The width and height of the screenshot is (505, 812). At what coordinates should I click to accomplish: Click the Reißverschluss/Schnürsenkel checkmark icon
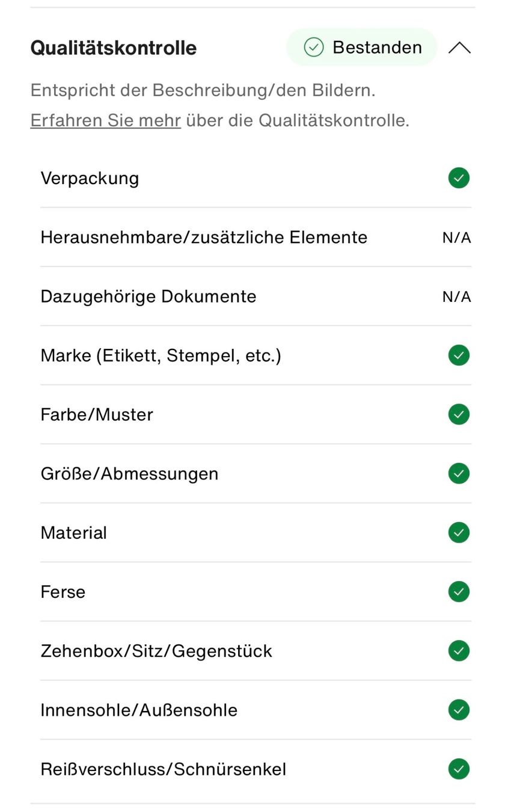click(459, 769)
